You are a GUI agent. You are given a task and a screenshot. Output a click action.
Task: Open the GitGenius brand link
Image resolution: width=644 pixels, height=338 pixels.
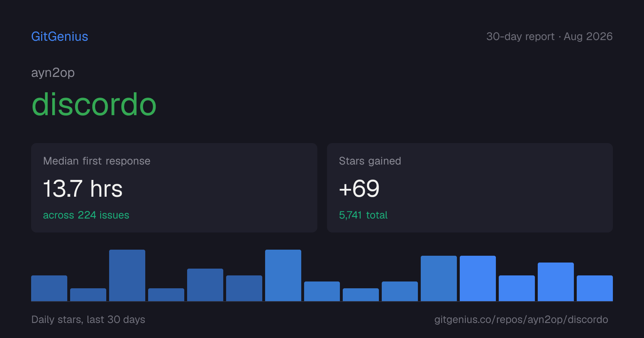click(x=60, y=36)
